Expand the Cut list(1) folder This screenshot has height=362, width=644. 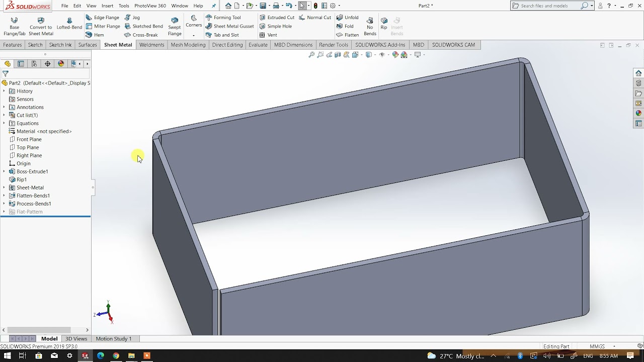(x=4, y=115)
